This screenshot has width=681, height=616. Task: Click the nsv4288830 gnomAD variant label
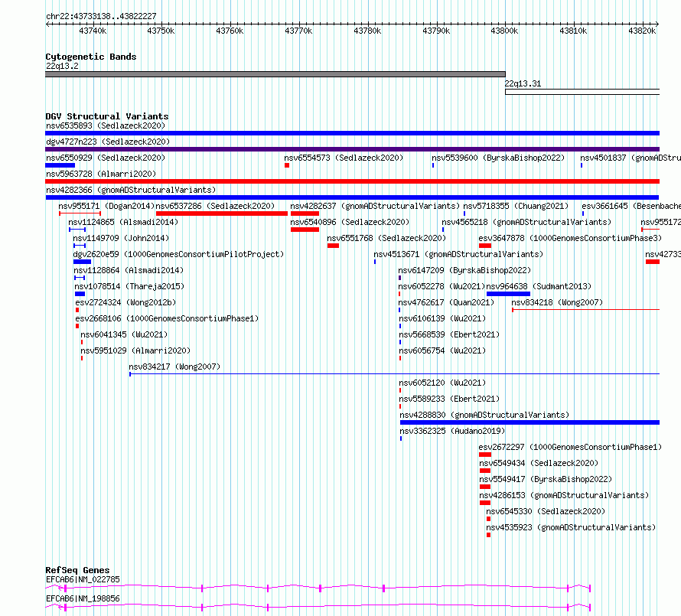tap(484, 416)
